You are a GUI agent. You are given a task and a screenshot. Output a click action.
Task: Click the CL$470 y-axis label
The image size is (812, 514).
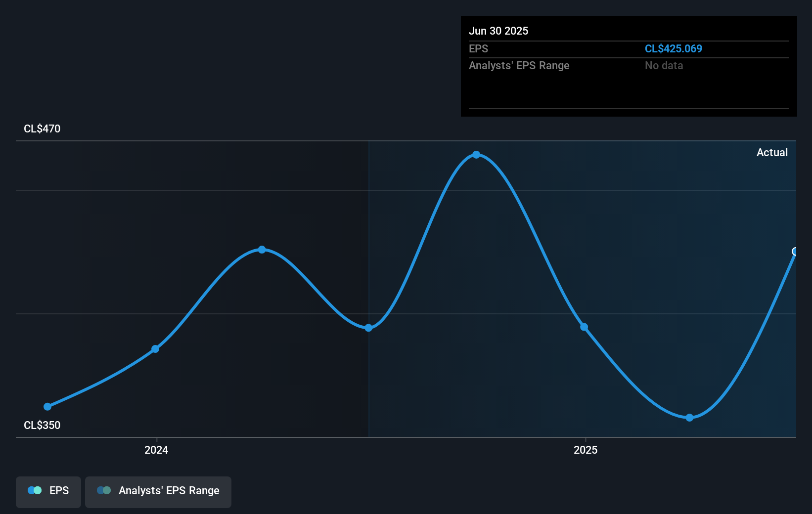click(42, 128)
